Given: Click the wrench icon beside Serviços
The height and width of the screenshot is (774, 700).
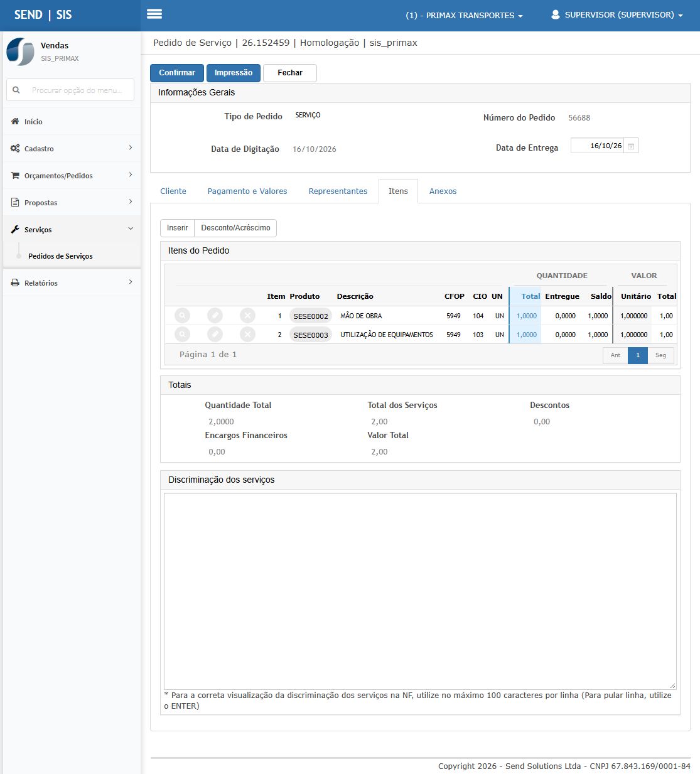Looking at the screenshot, I should (x=15, y=230).
